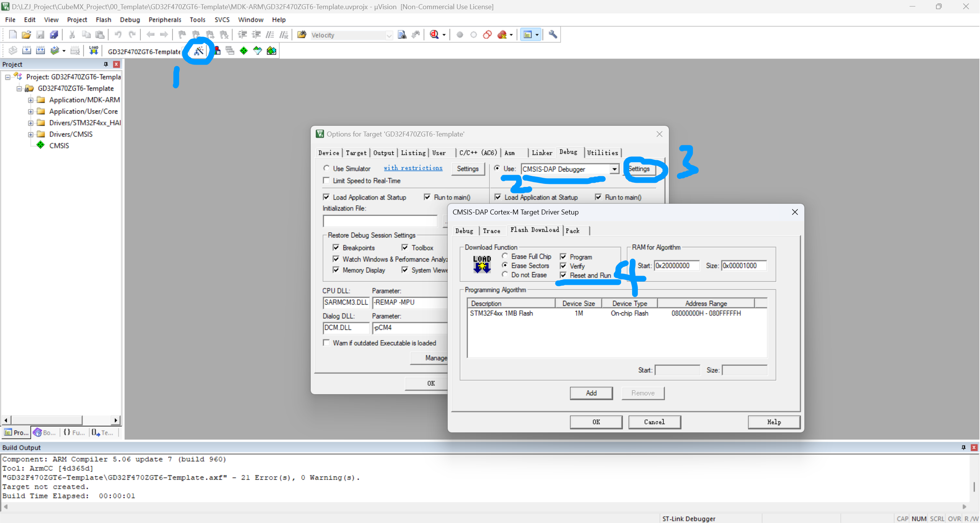Open Manage Project Items icon
980x523 pixels.
(217, 51)
